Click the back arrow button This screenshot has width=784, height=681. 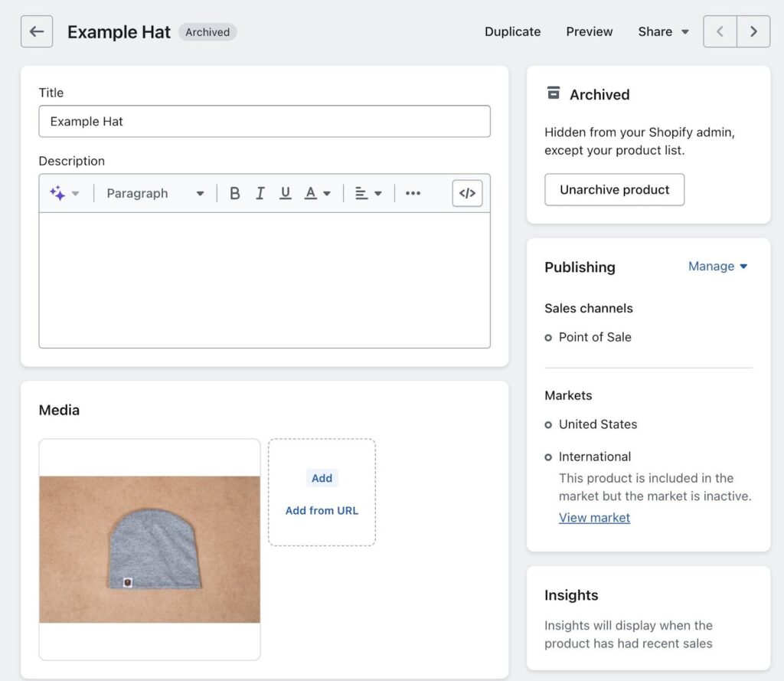[37, 31]
